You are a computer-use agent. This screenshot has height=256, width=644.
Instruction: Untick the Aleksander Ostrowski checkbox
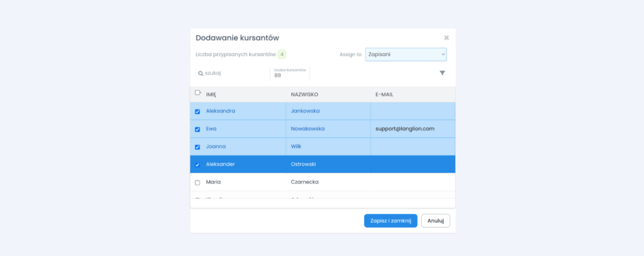(197, 165)
